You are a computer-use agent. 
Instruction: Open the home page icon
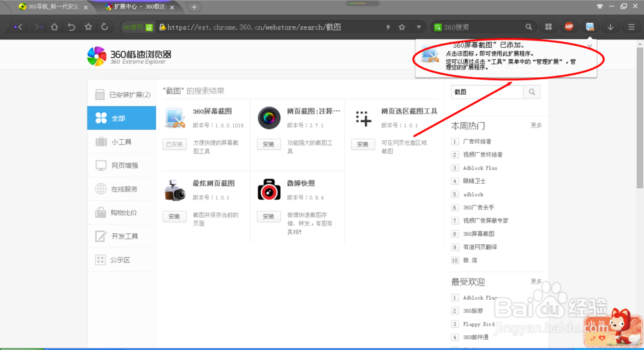click(x=54, y=27)
